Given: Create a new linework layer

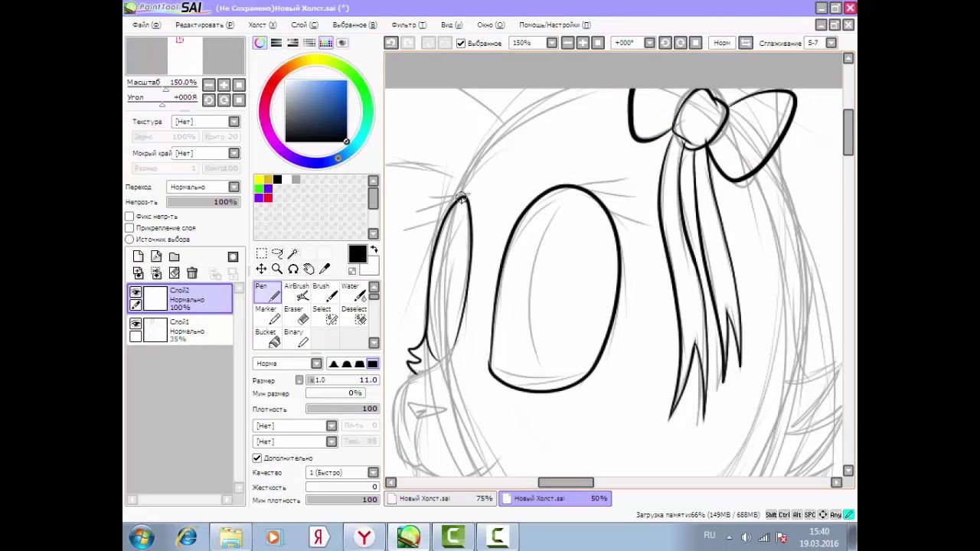Looking at the screenshot, I should coord(156,257).
